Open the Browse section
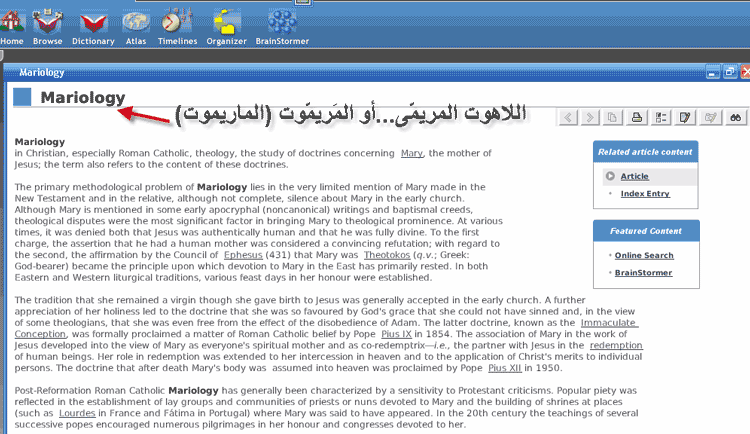Screen dimensions: 750x434 [47, 27]
